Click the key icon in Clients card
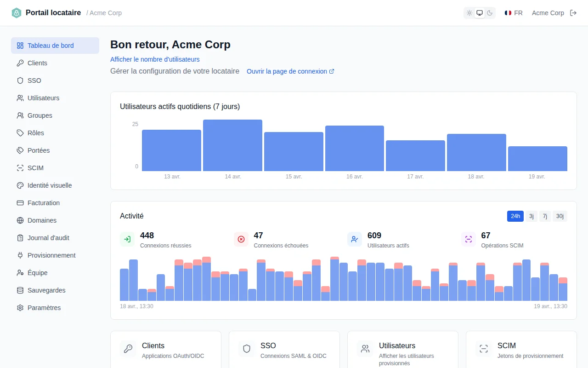The height and width of the screenshot is (368, 588). [128, 349]
